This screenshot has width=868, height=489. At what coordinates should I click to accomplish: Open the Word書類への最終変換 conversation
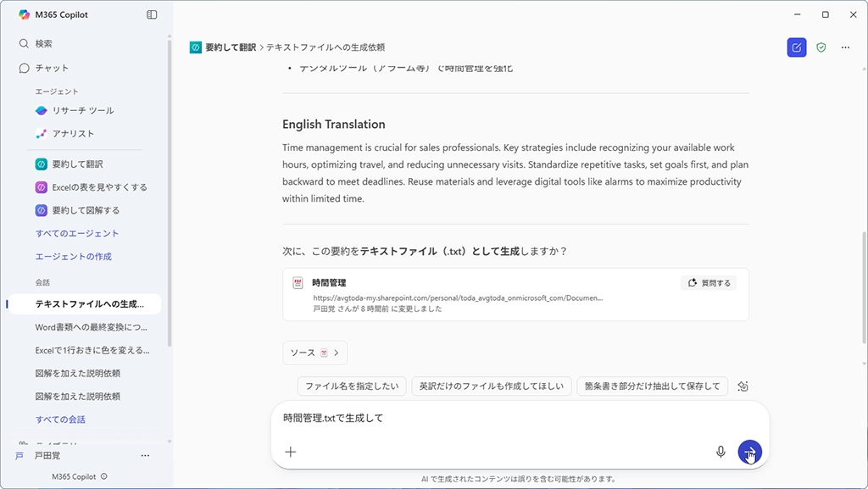91,326
